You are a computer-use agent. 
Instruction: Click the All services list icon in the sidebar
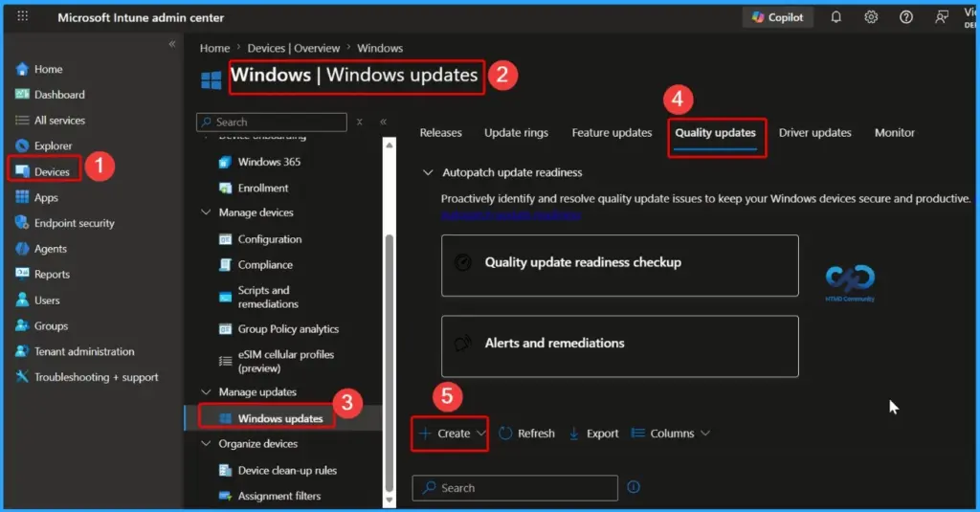click(22, 120)
